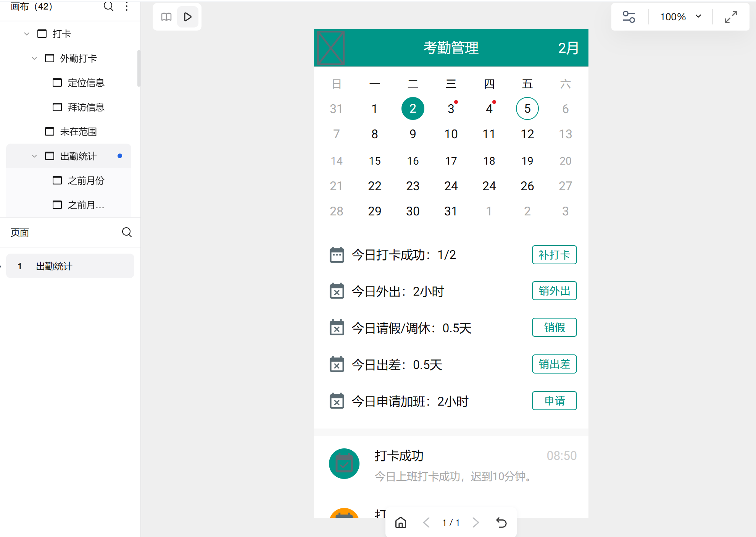Click the 申请 overtime button

pyautogui.click(x=554, y=401)
